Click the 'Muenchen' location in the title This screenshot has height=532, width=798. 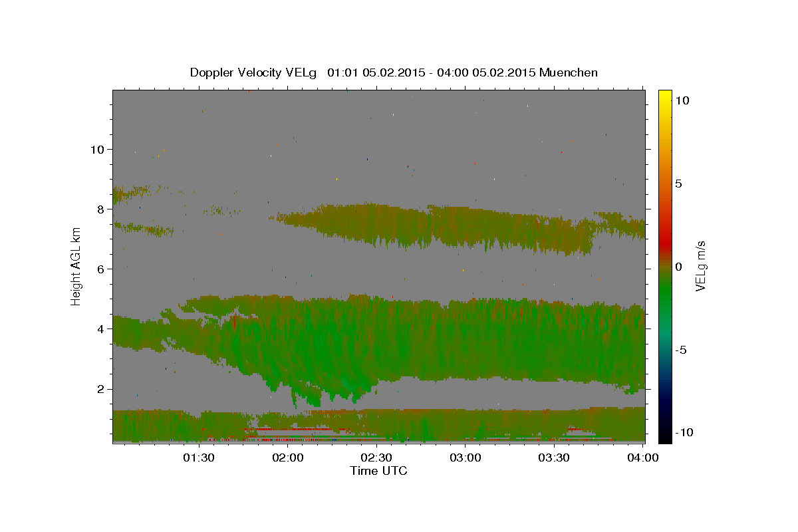[569, 72]
